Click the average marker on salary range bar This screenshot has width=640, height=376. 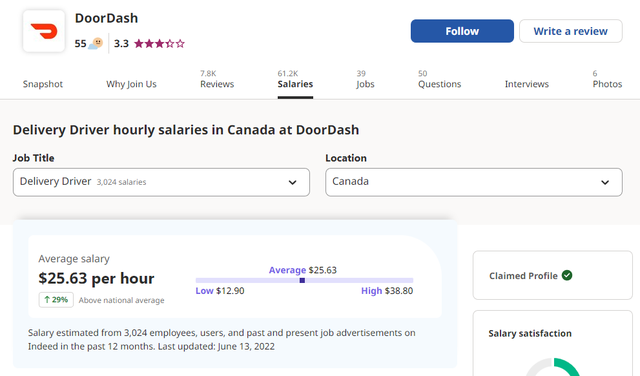point(302,280)
